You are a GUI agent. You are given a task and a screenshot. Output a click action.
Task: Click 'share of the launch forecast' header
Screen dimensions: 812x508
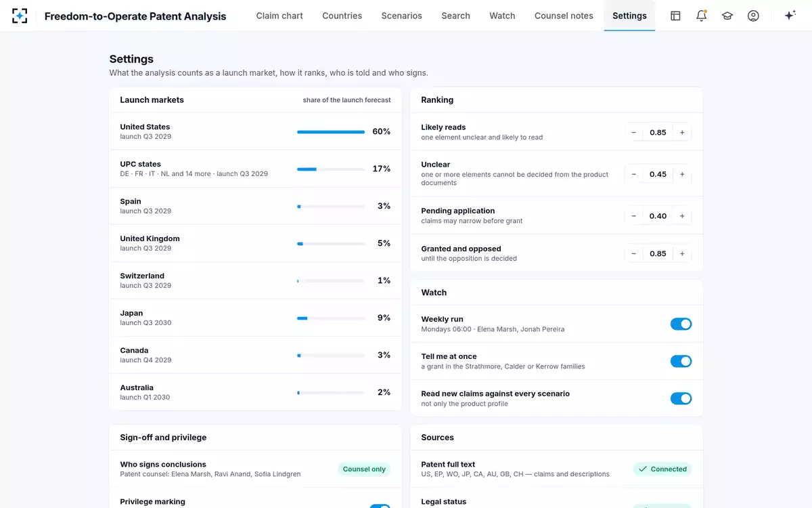click(346, 100)
